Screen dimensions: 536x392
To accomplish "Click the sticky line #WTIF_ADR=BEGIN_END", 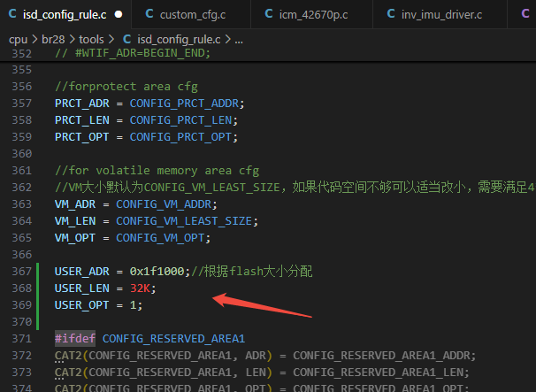I will (x=133, y=53).
